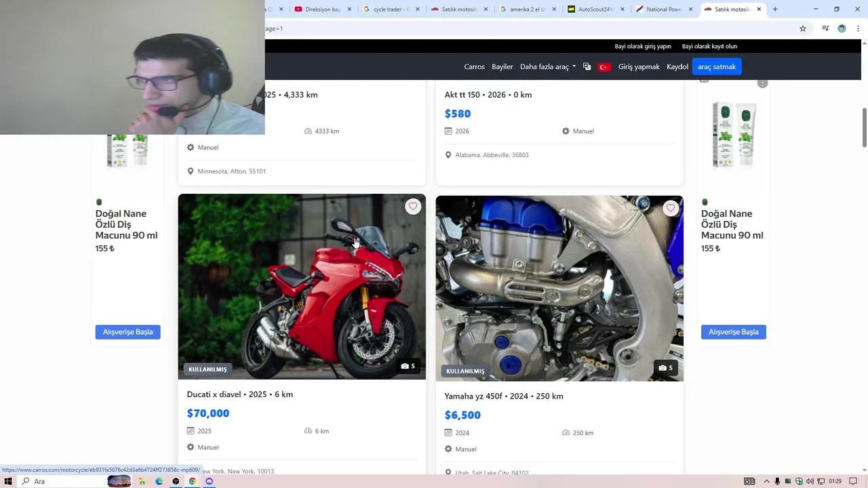
Task: Open photo count badge on Ducati image
Action: coord(408,366)
